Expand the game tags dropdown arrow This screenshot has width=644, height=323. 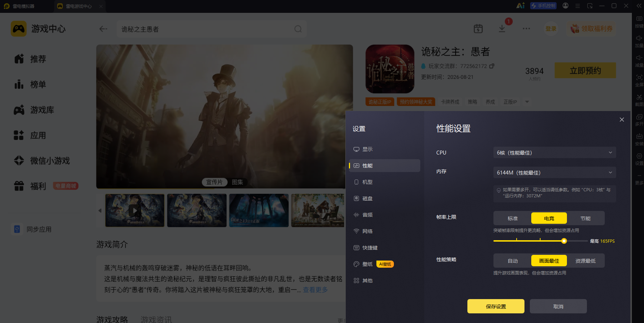(527, 102)
